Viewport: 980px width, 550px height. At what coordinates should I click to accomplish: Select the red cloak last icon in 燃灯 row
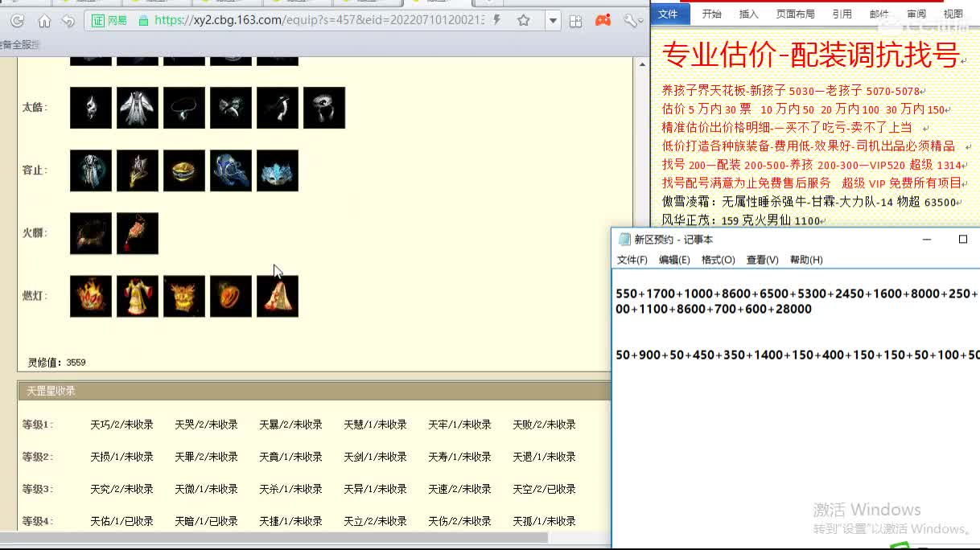point(278,296)
